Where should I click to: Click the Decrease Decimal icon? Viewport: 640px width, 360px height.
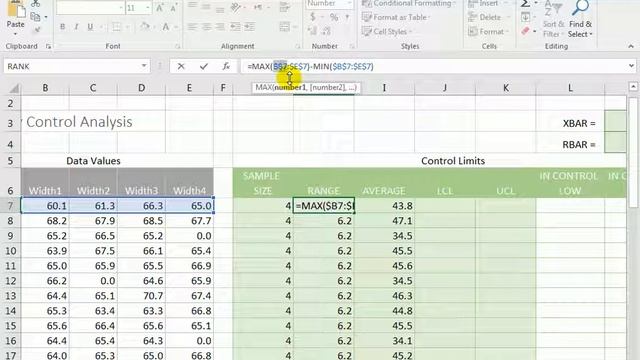tap(327, 31)
